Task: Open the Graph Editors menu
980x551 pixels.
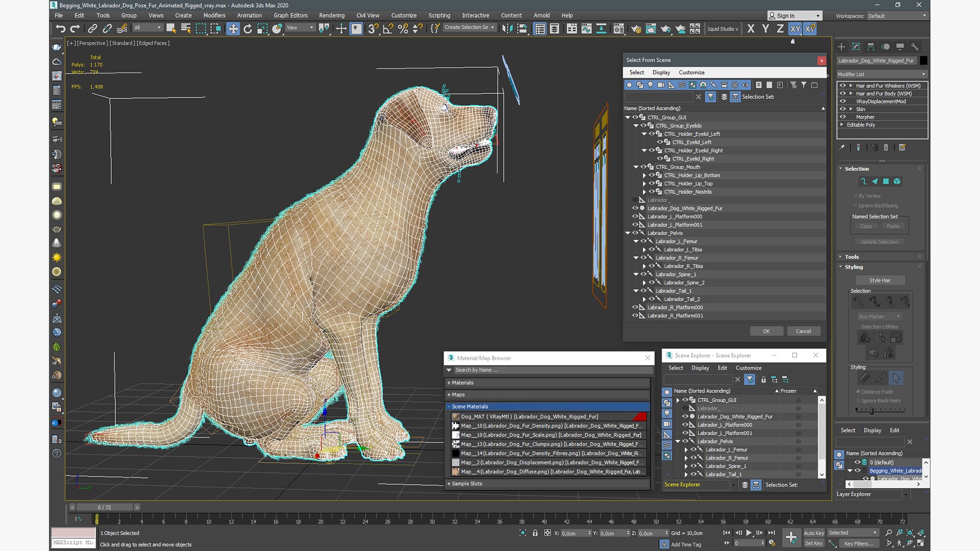Action: pyautogui.click(x=290, y=15)
